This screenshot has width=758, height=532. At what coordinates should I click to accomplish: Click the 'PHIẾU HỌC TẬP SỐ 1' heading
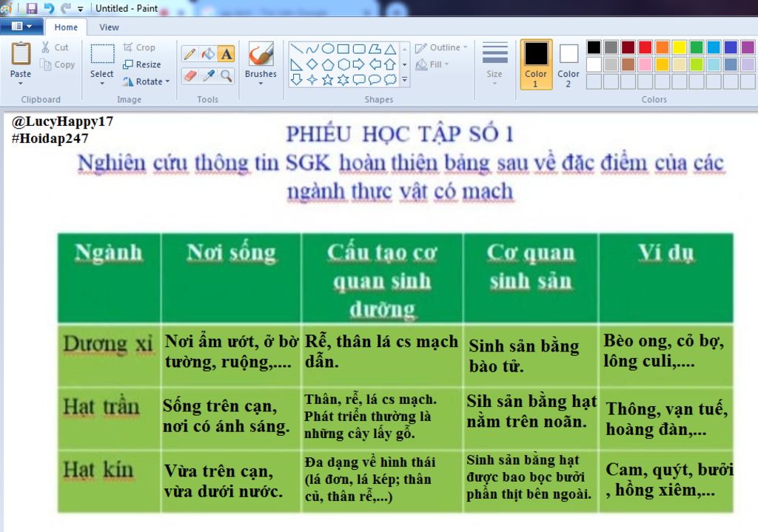tap(399, 134)
